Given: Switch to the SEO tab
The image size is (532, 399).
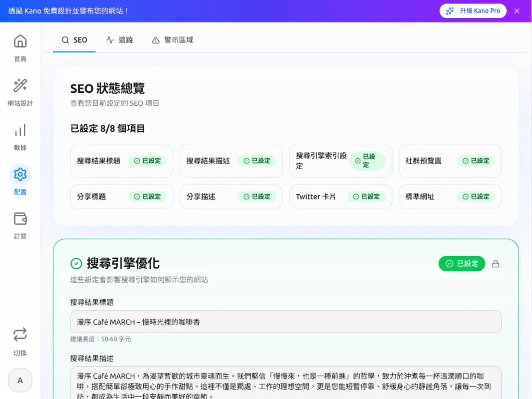Looking at the screenshot, I should (74, 40).
